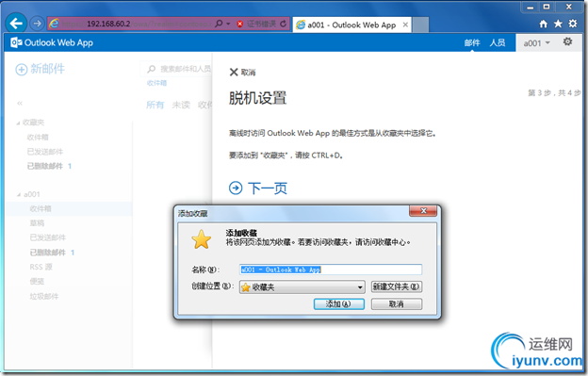Open 便笺 folder
Image resolution: width=588 pixels, height=376 pixels.
(x=37, y=282)
